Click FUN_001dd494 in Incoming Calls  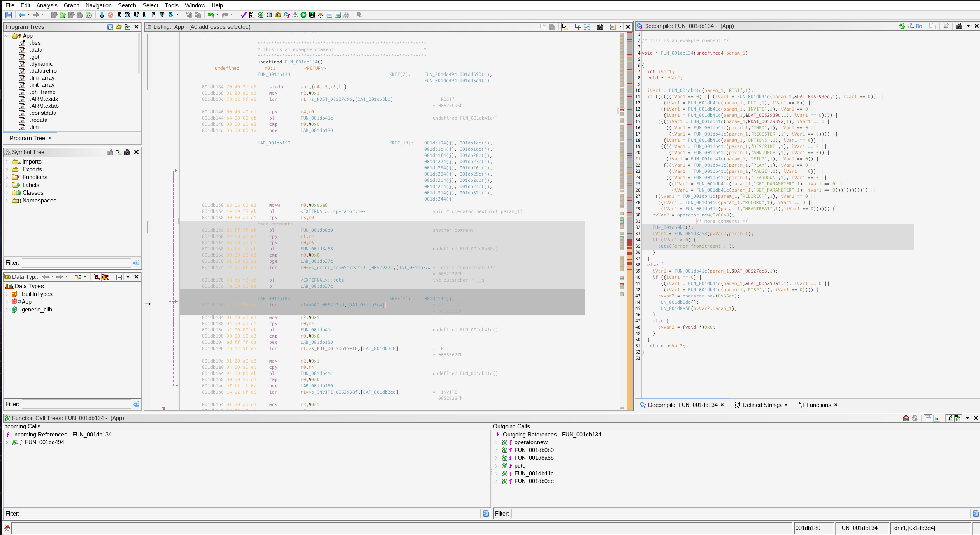[44, 442]
